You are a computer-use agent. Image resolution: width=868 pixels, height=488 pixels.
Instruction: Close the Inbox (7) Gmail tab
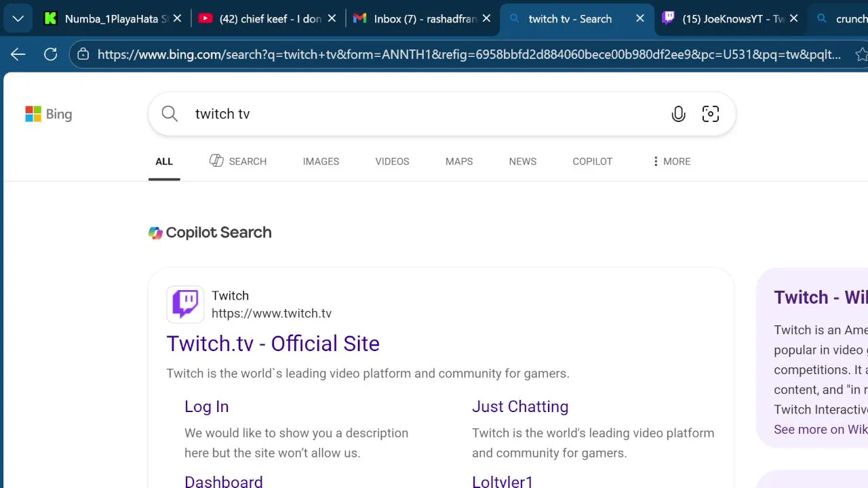pos(486,19)
